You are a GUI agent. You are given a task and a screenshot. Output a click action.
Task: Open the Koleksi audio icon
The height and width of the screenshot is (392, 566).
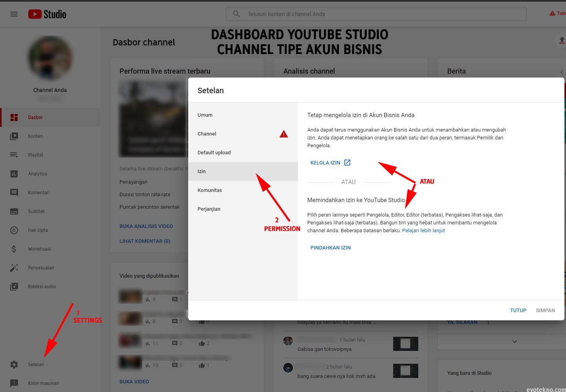[x=14, y=287]
